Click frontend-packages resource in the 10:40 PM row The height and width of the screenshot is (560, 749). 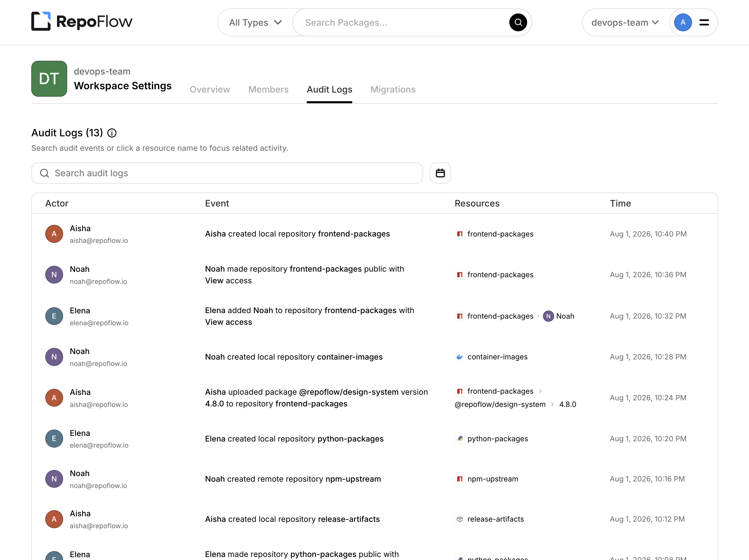[500, 234]
